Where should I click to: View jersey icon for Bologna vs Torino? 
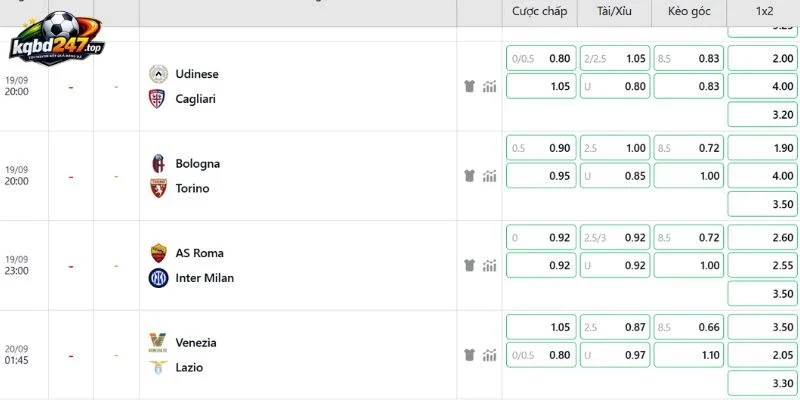click(469, 176)
